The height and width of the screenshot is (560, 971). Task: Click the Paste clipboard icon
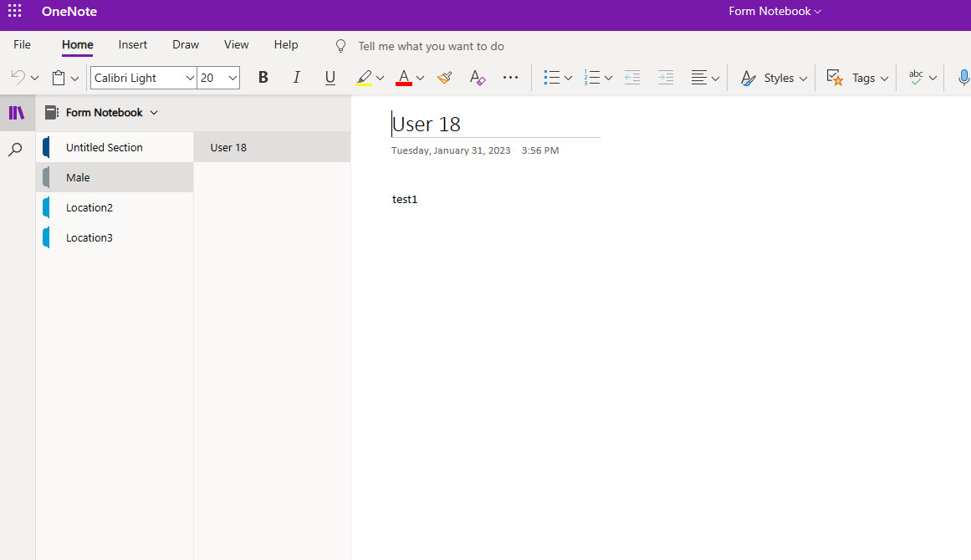tap(59, 77)
